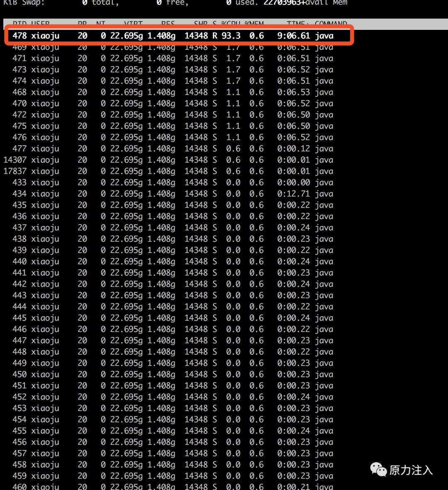Click the WeChat logo icon in the watermark

[378, 469]
